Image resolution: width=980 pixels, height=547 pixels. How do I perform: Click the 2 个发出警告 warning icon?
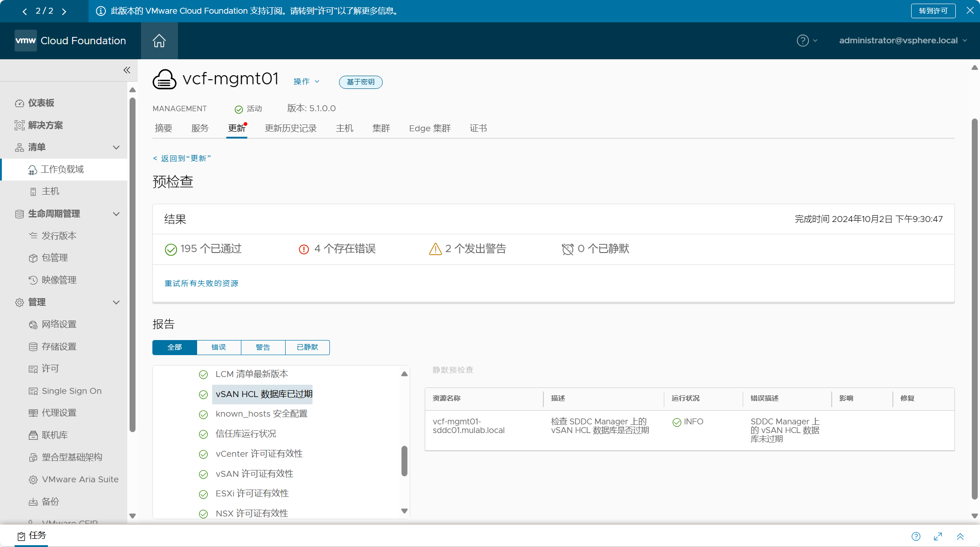(435, 249)
